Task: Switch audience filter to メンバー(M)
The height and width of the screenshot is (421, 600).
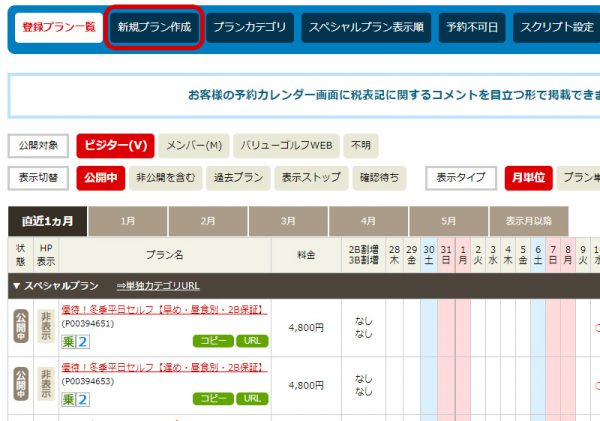Action: (x=194, y=145)
